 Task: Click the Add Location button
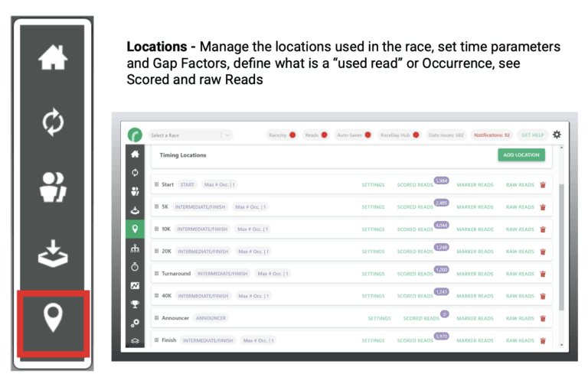pyautogui.click(x=521, y=155)
